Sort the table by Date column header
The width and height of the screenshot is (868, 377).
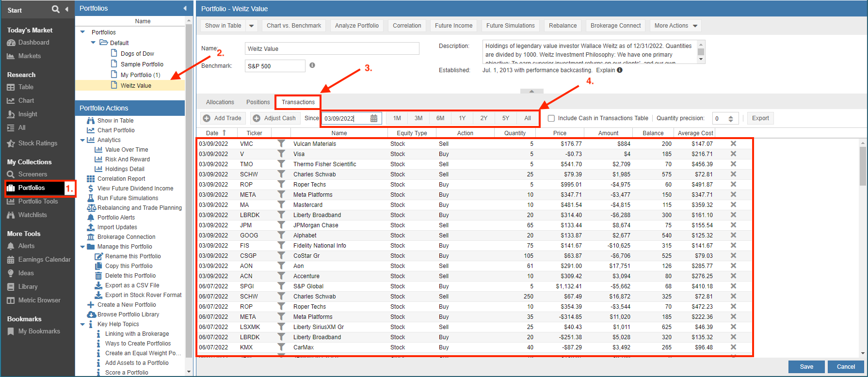point(216,133)
